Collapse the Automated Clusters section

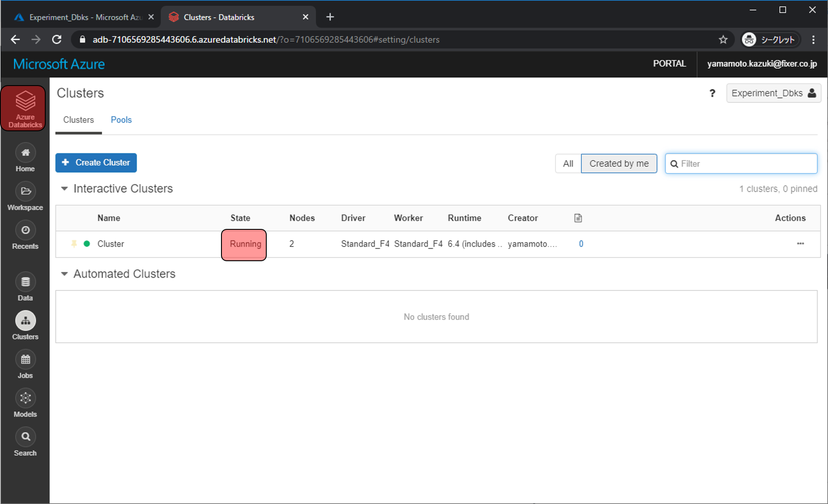coord(65,274)
